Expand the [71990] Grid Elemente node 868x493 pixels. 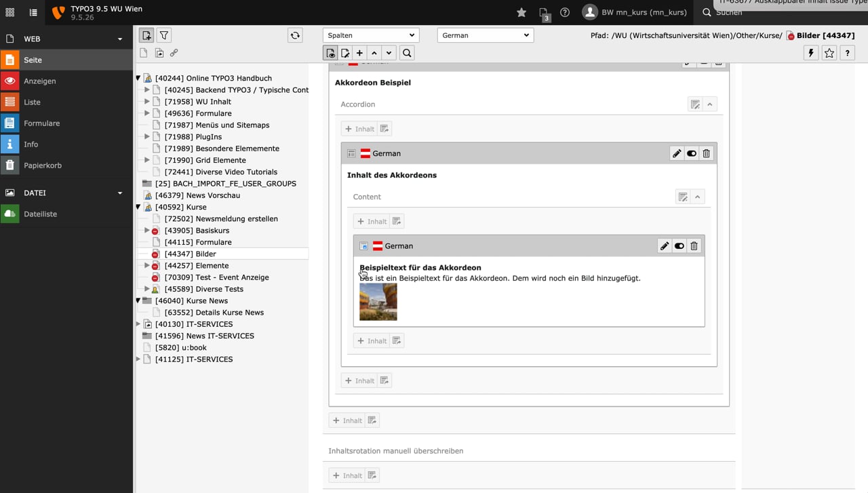(x=146, y=160)
